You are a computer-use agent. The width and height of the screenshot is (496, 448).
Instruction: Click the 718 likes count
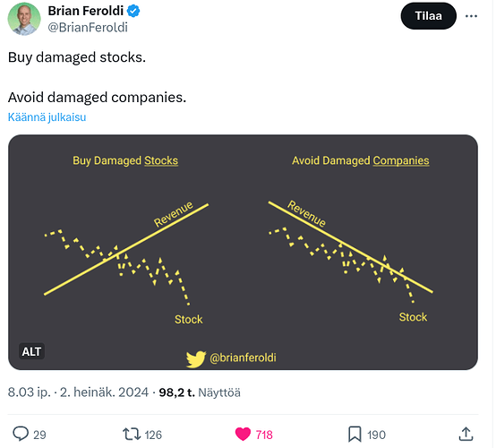(x=264, y=435)
